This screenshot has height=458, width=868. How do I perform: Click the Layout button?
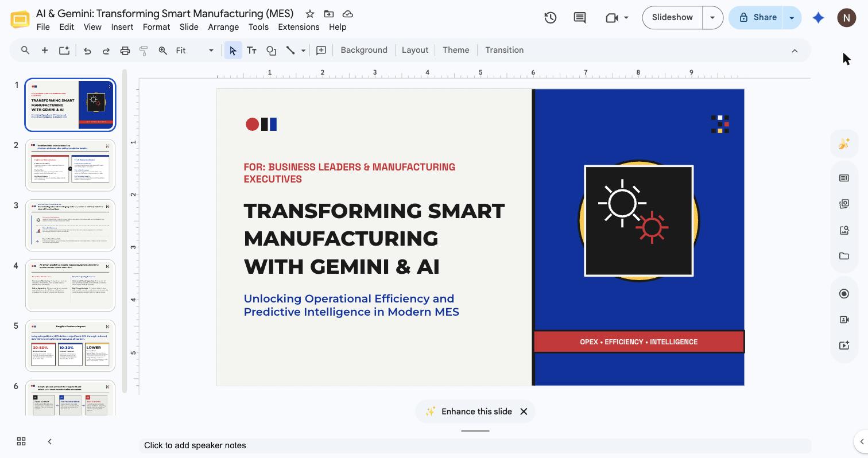415,51
